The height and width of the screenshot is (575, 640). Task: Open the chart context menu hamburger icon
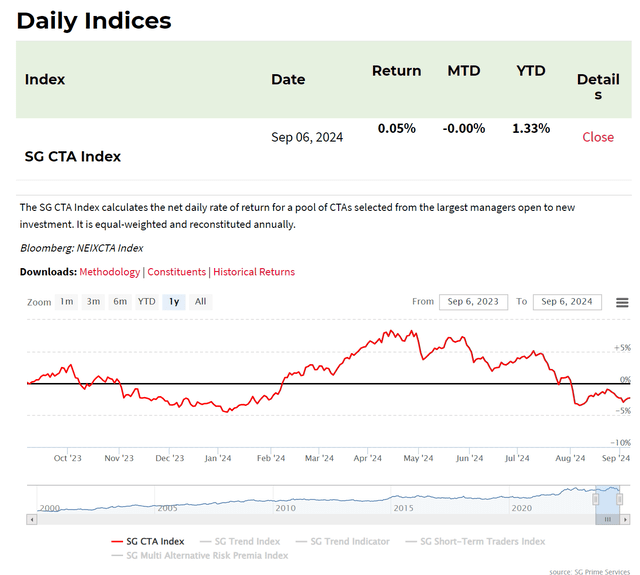click(622, 302)
